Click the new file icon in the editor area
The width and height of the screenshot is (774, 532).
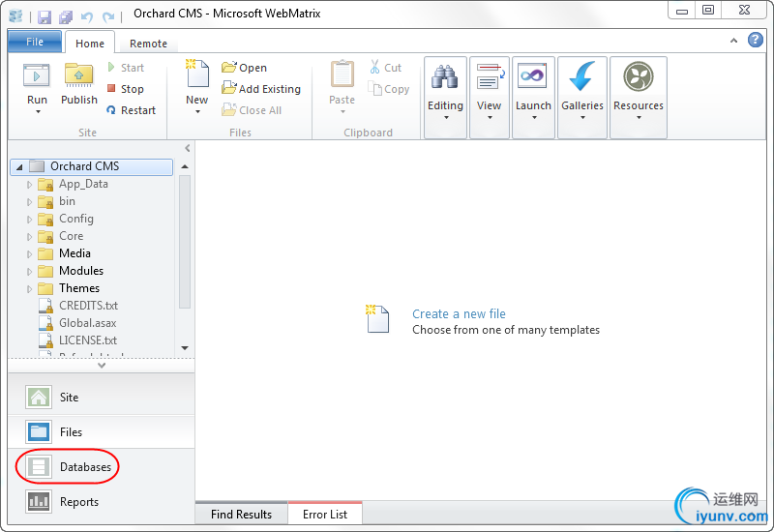[377, 319]
